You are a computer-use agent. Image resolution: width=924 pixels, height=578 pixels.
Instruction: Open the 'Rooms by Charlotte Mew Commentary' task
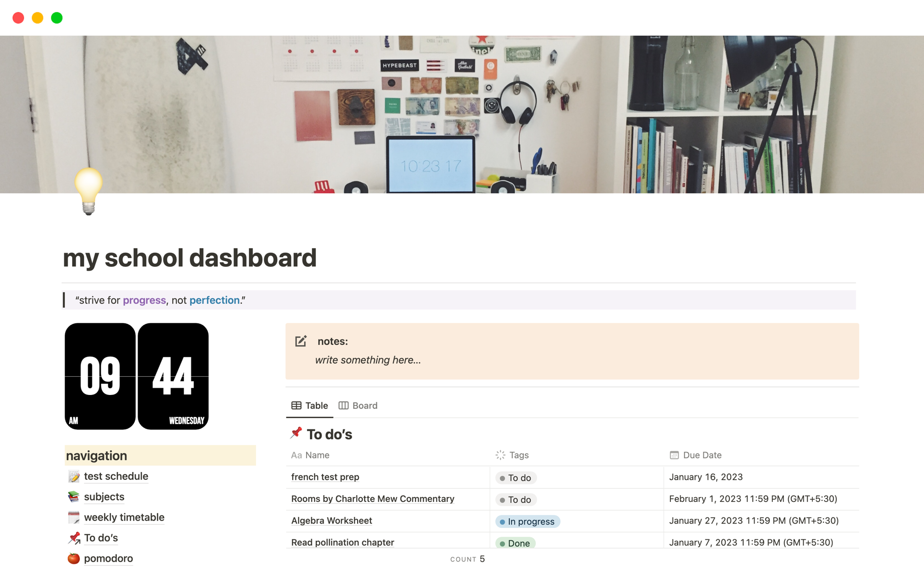373,499
